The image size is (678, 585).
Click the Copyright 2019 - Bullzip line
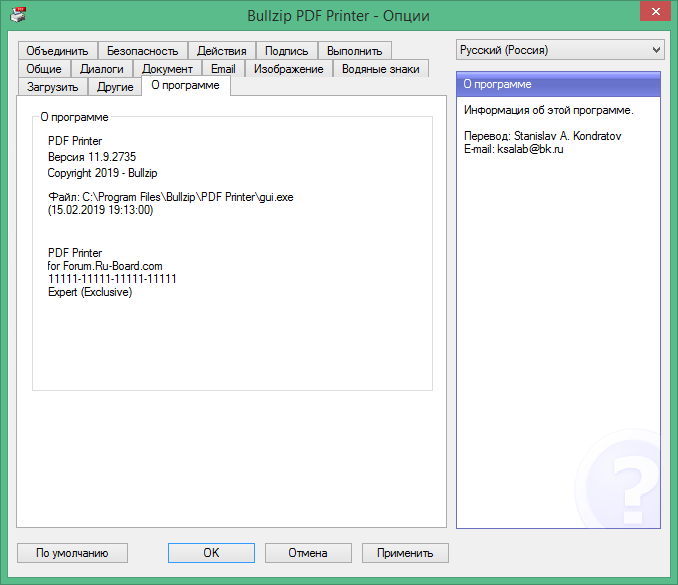(x=102, y=173)
